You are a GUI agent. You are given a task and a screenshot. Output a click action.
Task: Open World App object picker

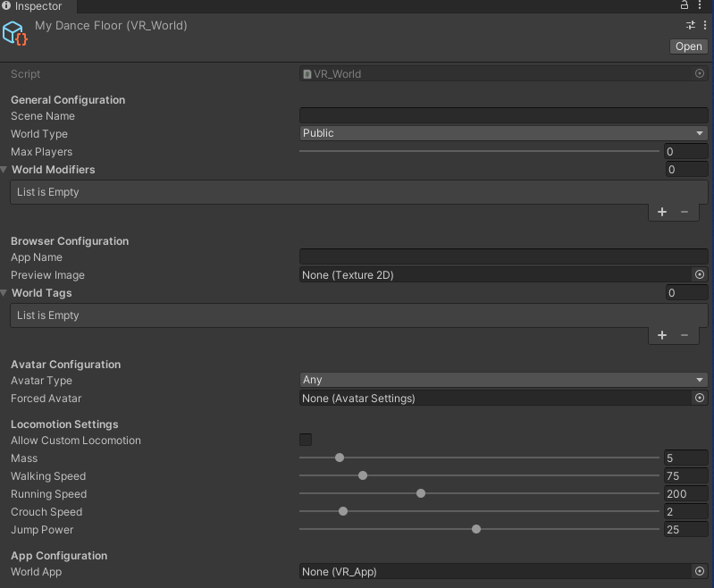[700, 572]
